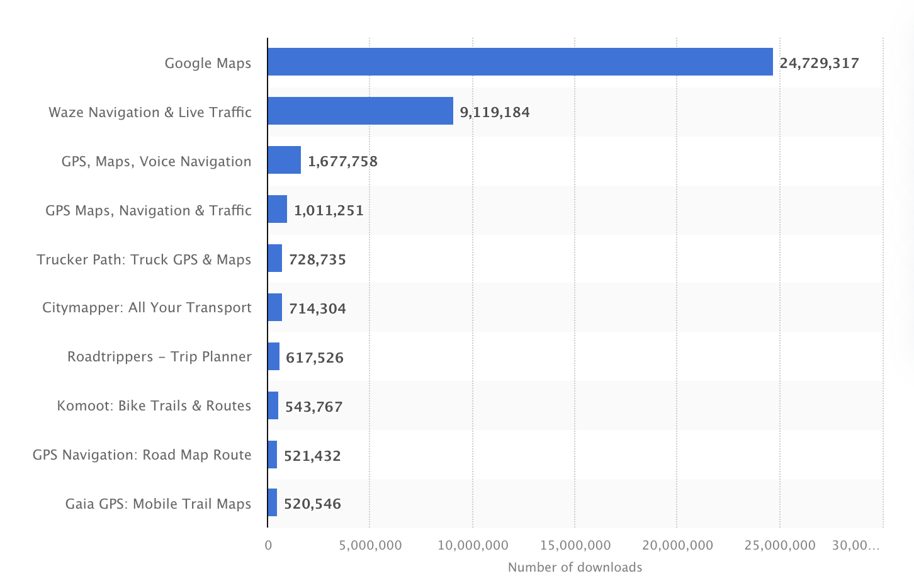Click the Gaia GPS bar
Image resolution: width=914 pixels, height=588 pixels.
point(273,502)
